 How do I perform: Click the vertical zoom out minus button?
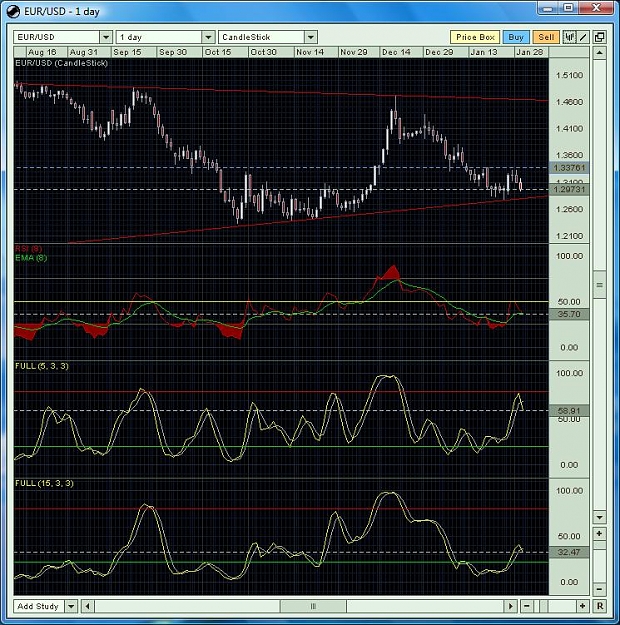click(600, 589)
